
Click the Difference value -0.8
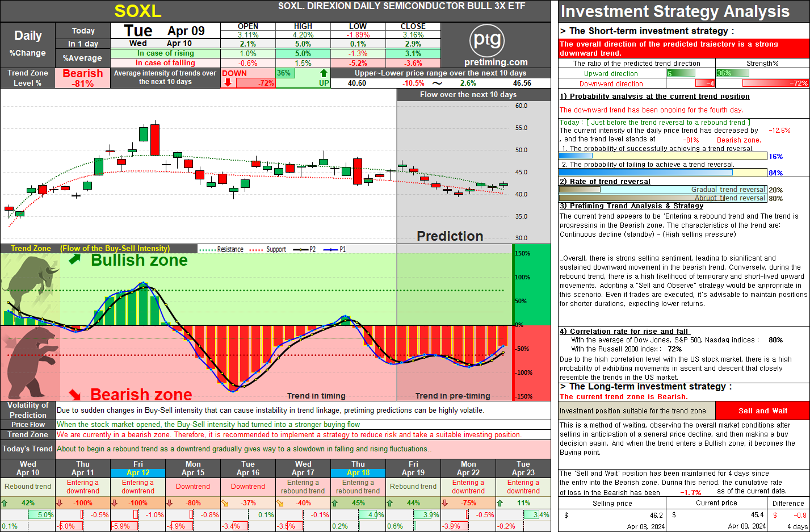(800, 516)
